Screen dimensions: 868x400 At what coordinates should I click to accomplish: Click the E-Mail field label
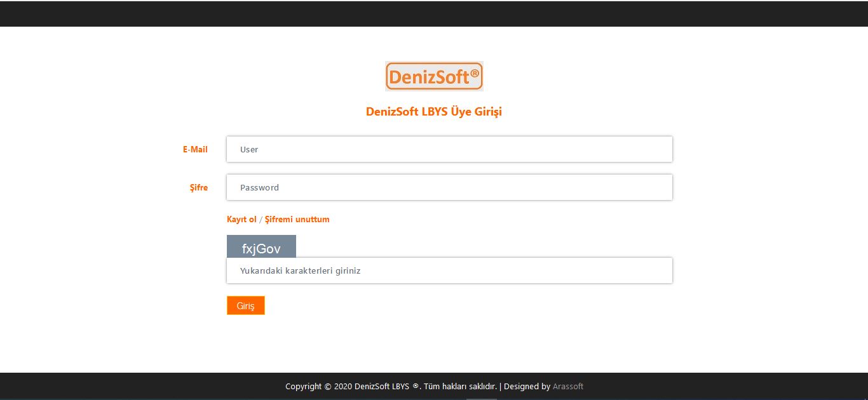pyautogui.click(x=195, y=150)
